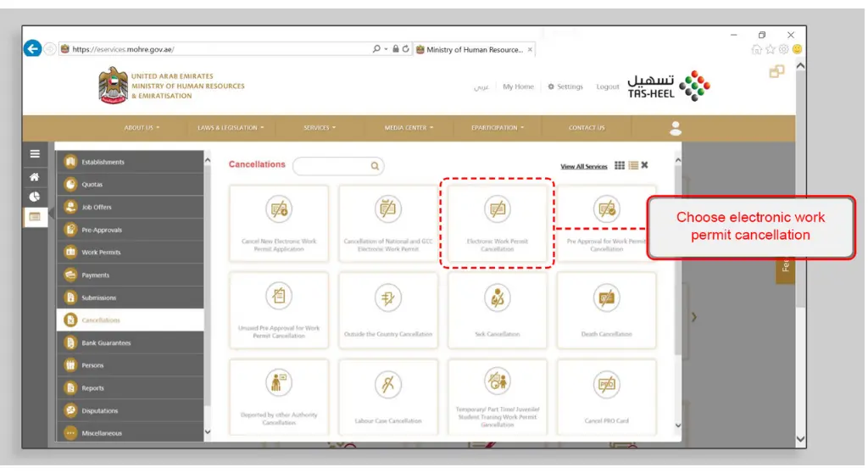Viewport: 868px width, 473px height.
Task: Open Persons in sidebar
Action: 130,365
